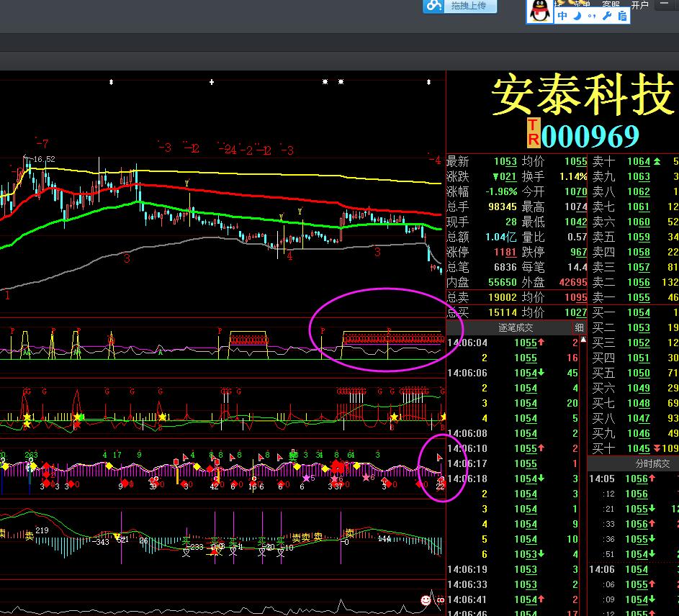This screenshot has width=679, height=616.
Task: Click the clipboard icon on IME bar
Action: click(x=622, y=17)
